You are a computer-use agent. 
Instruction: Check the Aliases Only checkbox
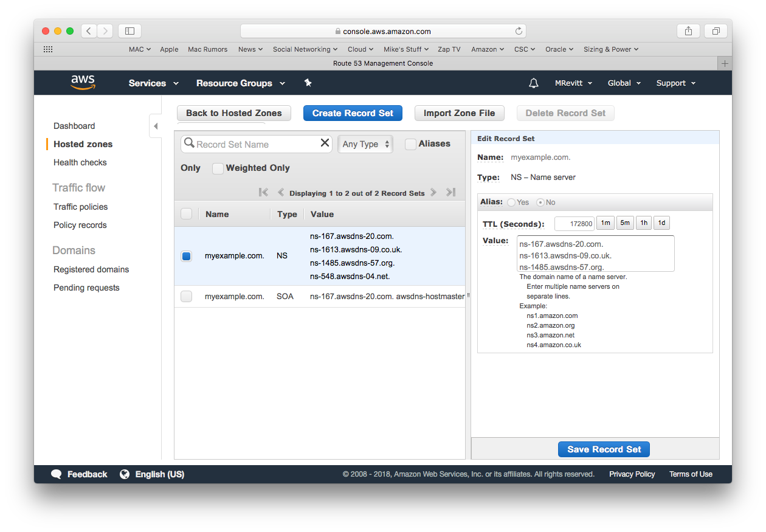[410, 144]
